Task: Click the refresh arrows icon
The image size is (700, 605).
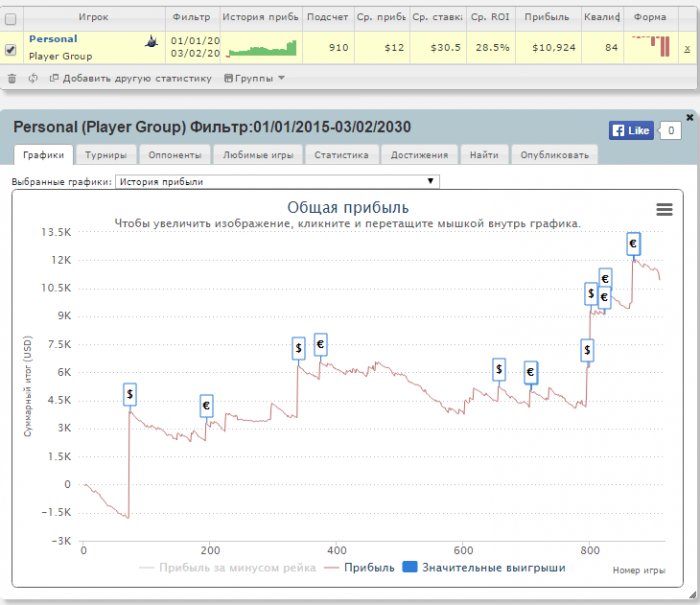Action: pos(33,79)
